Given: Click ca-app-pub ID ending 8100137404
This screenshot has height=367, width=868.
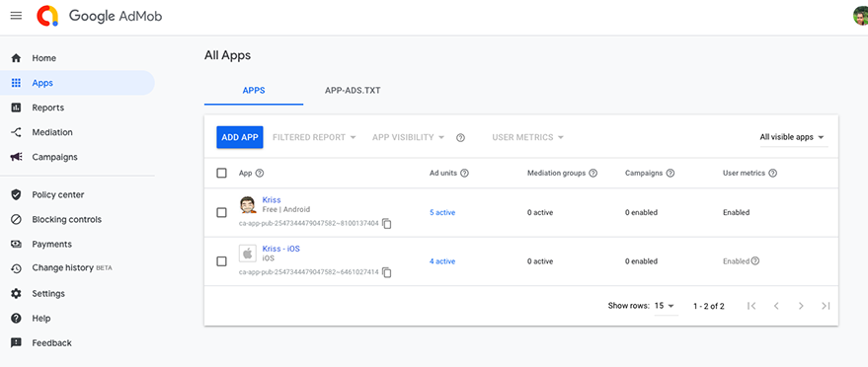Looking at the screenshot, I should [x=309, y=223].
